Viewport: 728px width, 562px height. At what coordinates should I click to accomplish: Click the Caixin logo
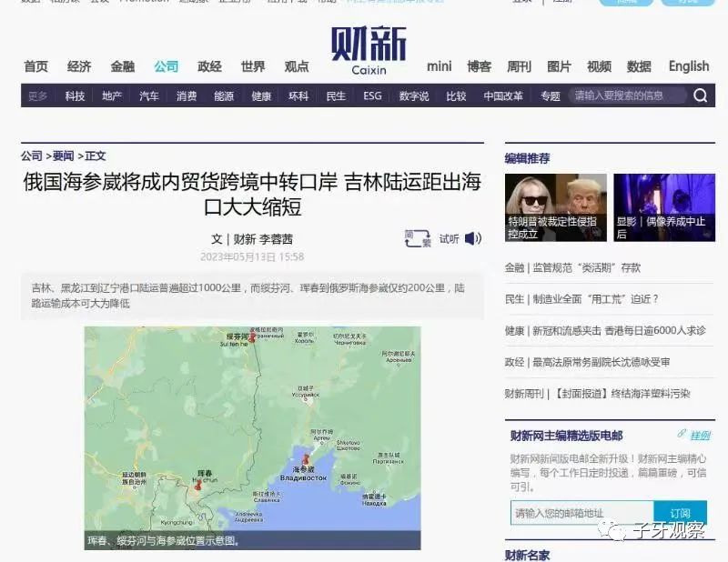(x=368, y=49)
